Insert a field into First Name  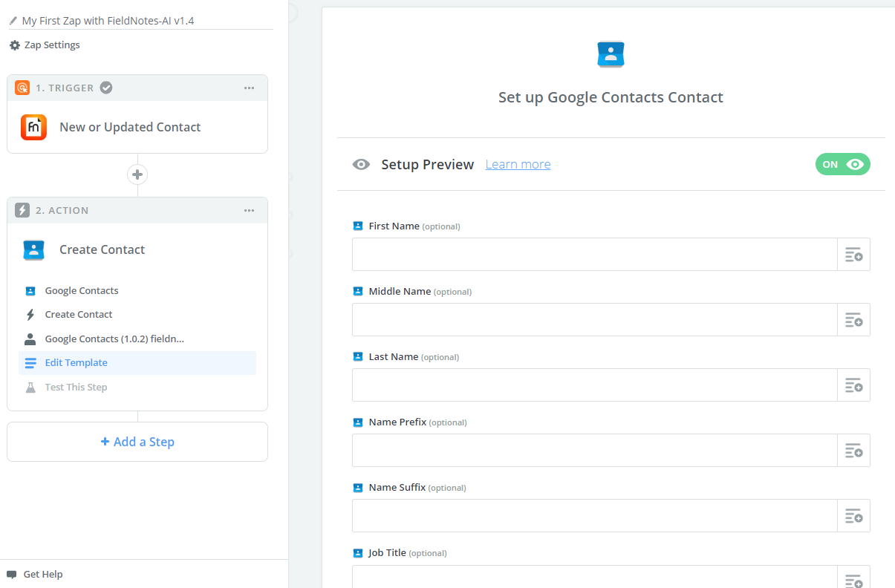pos(853,255)
